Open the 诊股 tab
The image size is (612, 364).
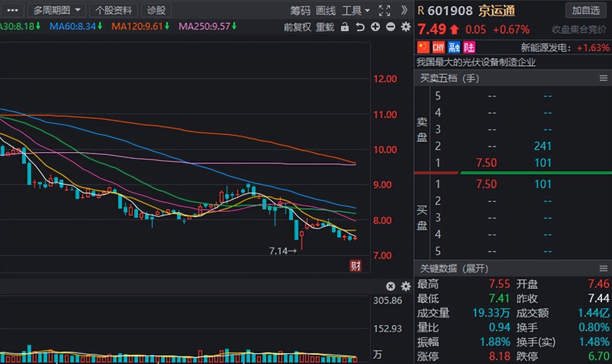pos(156,10)
